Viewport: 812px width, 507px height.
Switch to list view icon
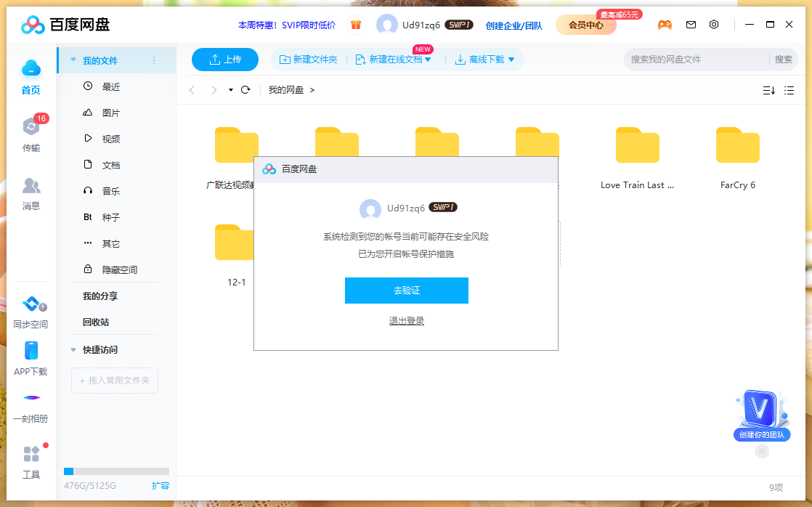(789, 91)
